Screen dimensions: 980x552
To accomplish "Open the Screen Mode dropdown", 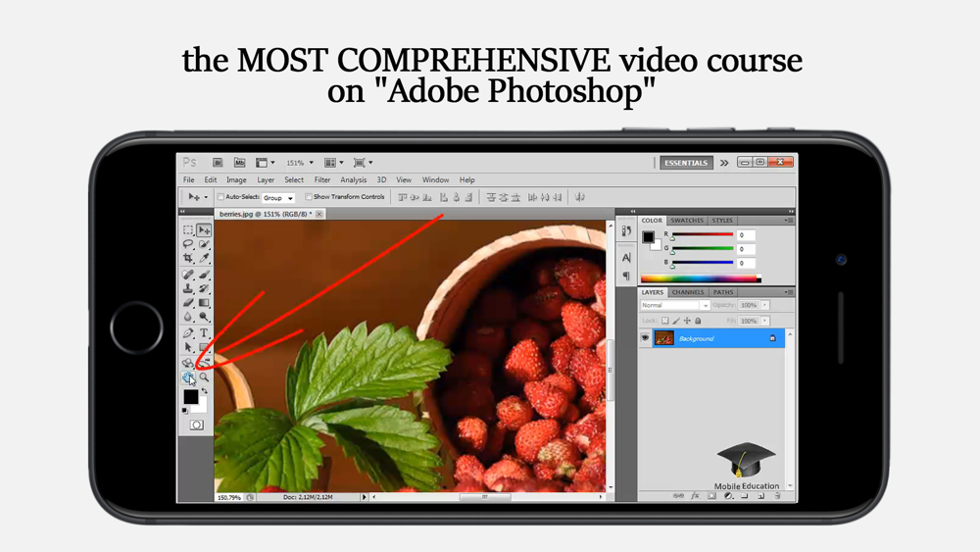I will tap(364, 163).
